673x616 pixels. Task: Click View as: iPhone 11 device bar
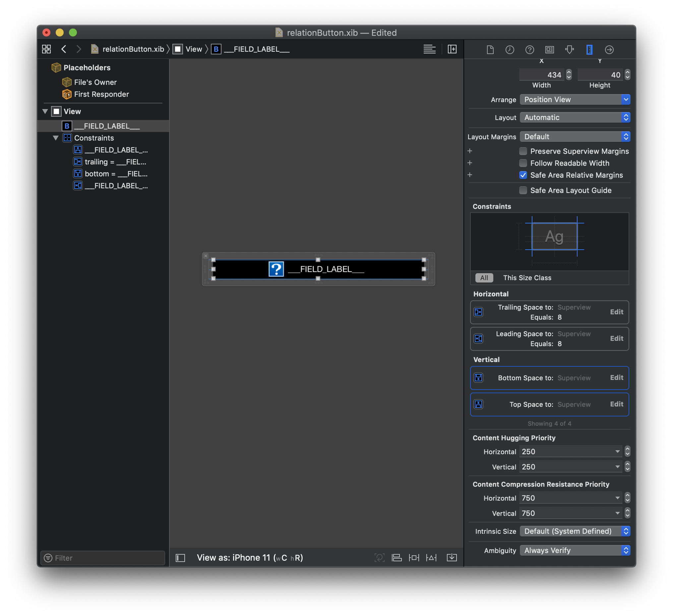click(x=250, y=558)
